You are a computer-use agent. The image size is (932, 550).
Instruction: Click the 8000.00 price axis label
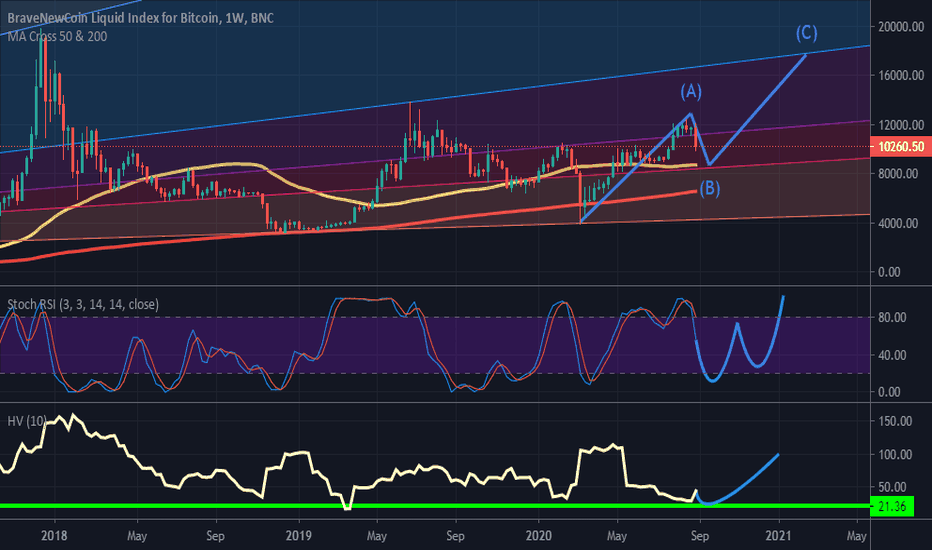pos(898,174)
